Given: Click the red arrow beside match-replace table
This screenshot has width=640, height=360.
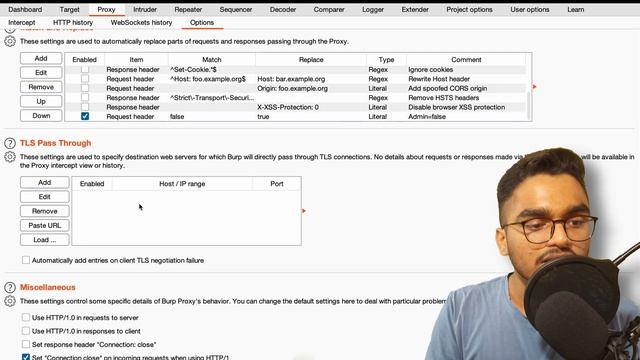Looking at the screenshot, I should (x=534, y=87).
